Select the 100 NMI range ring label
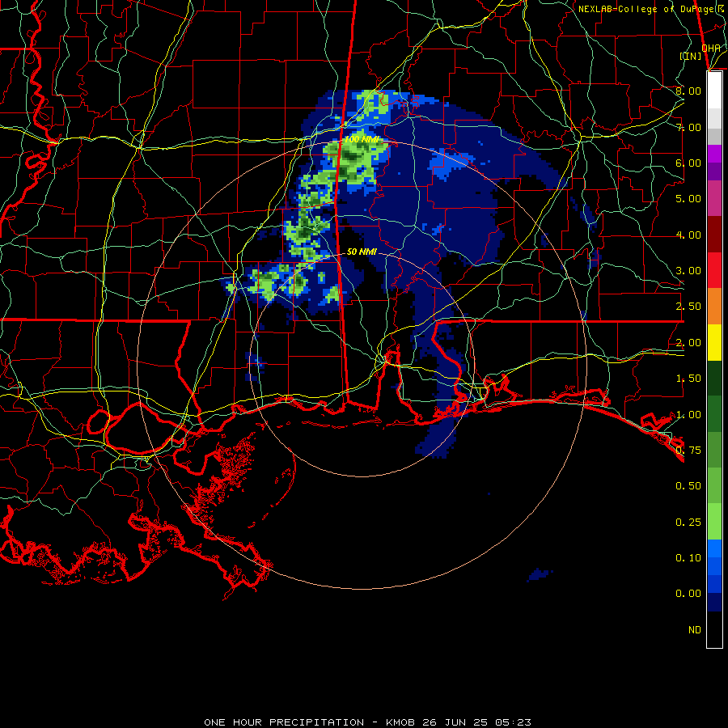 point(362,139)
